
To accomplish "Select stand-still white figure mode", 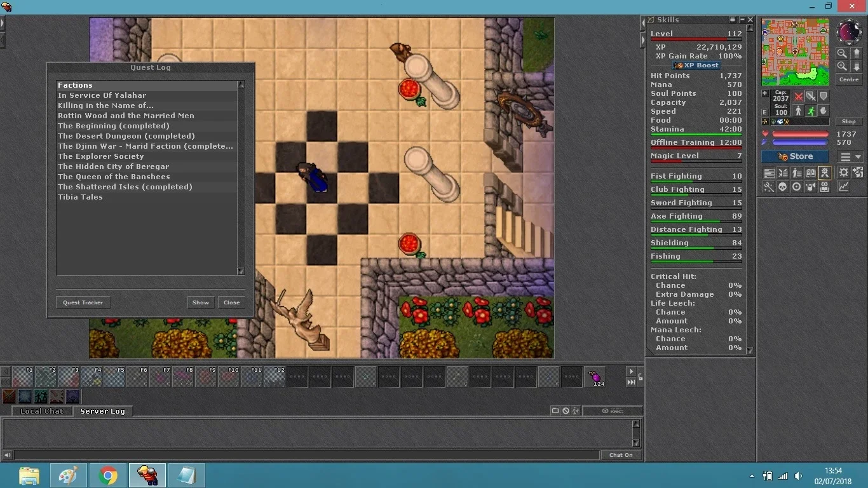I will (x=798, y=111).
